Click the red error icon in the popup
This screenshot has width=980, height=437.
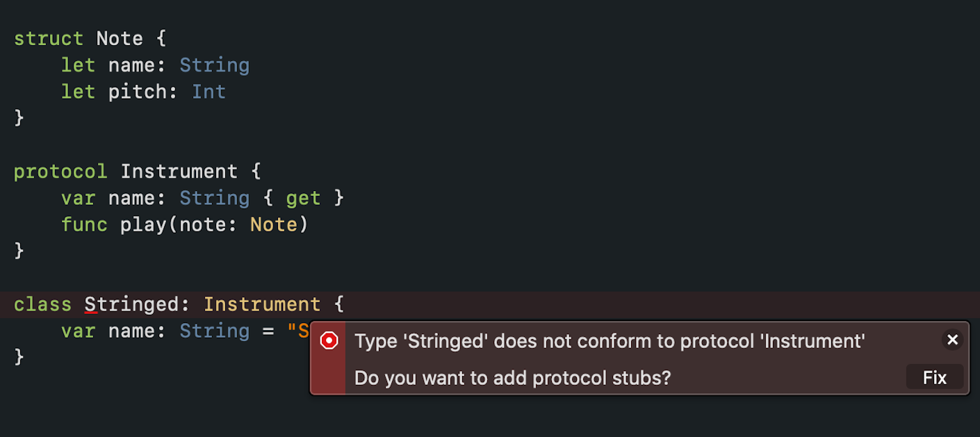[x=329, y=340]
